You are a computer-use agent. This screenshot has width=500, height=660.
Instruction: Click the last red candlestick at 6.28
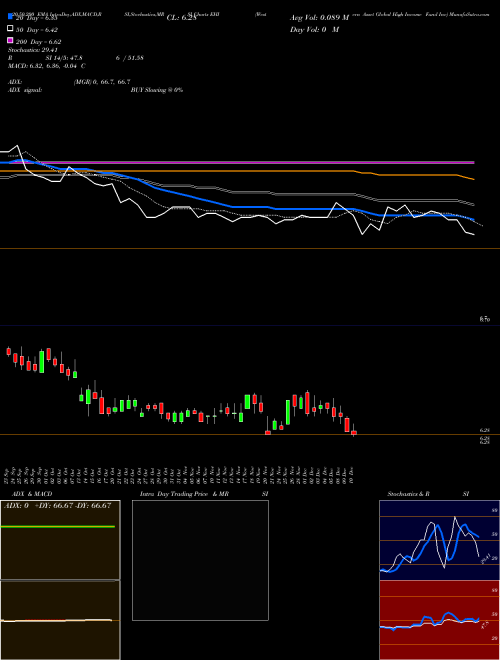tap(354, 432)
